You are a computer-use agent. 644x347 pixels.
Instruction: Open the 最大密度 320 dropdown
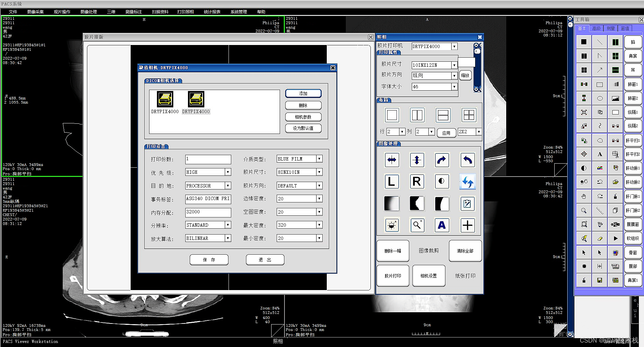pyautogui.click(x=319, y=225)
